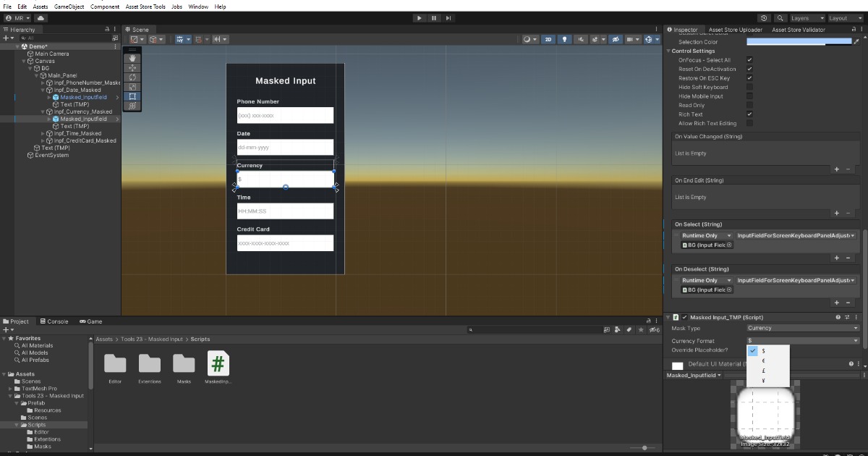Disable the Rich Text checkbox
This screenshot has width=868, height=456.
[750, 114]
